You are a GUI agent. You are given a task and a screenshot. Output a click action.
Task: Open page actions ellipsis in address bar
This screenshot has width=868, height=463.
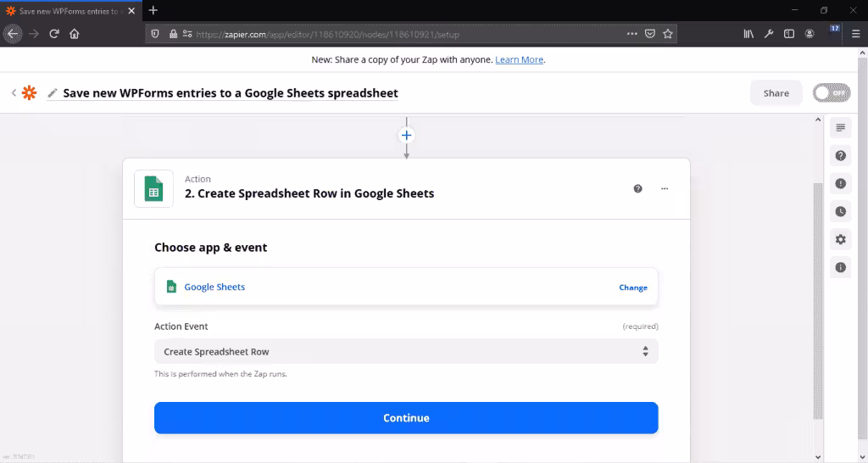click(x=632, y=34)
